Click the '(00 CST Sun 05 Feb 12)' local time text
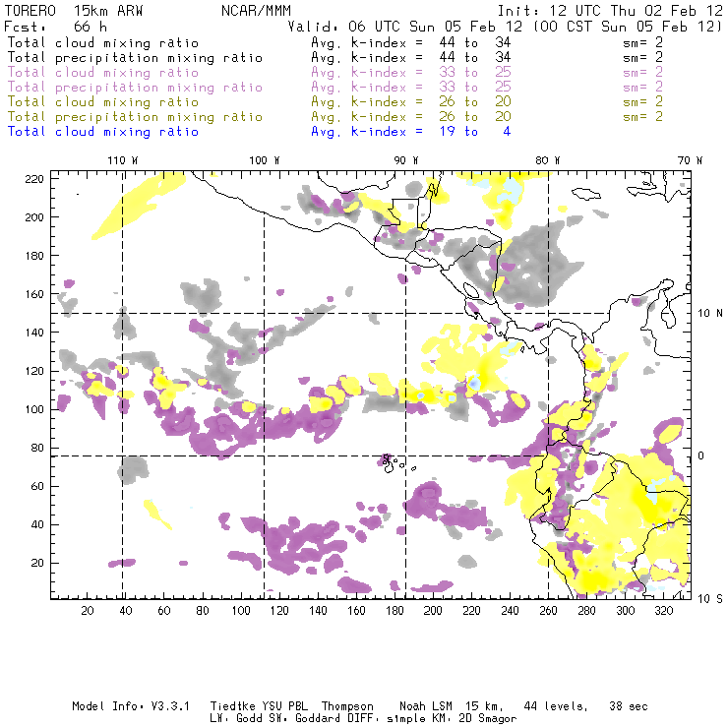The height and width of the screenshot is (728, 728). click(628, 27)
